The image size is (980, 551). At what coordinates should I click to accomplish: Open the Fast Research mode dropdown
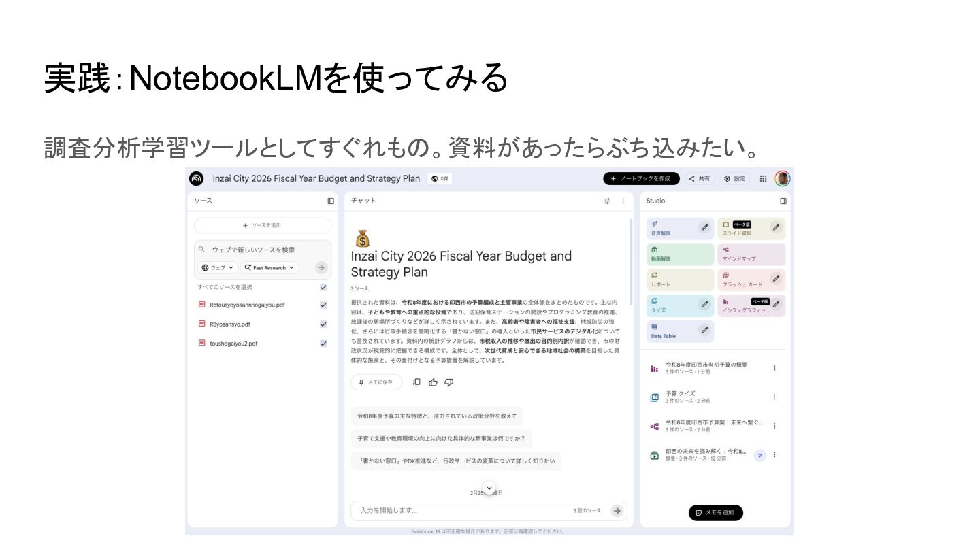269,268
